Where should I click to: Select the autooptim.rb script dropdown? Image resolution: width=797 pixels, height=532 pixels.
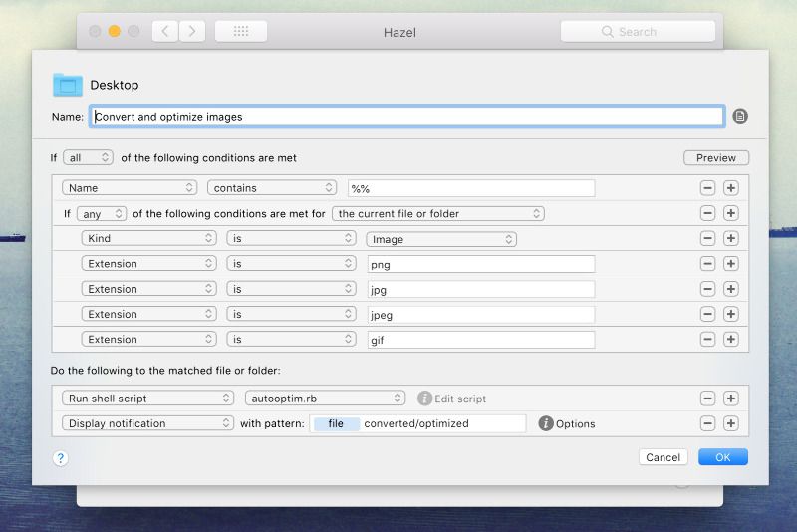point(325,399)
